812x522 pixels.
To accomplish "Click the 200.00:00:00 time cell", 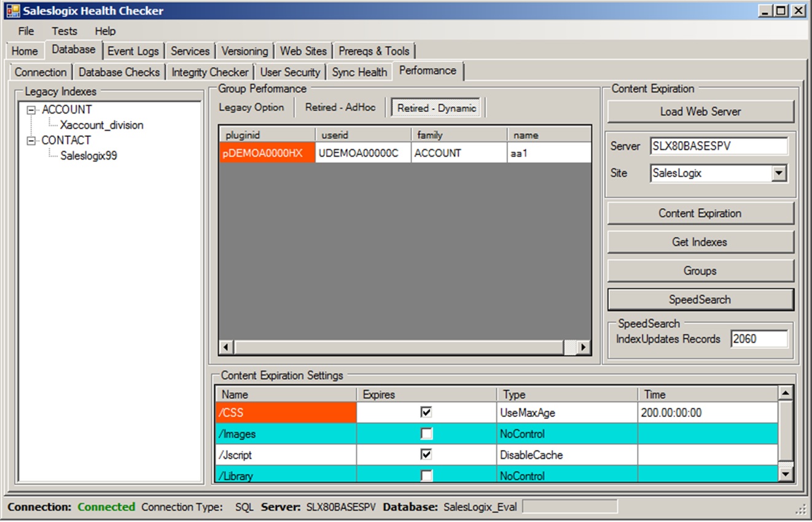I will [x=708, y=413].
